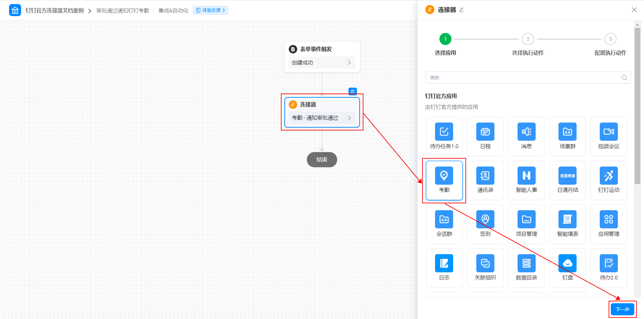Expand the 考勤 - 通知审批通过 setting
This screenshot has width=644, height=319.
tap(322, 118)
